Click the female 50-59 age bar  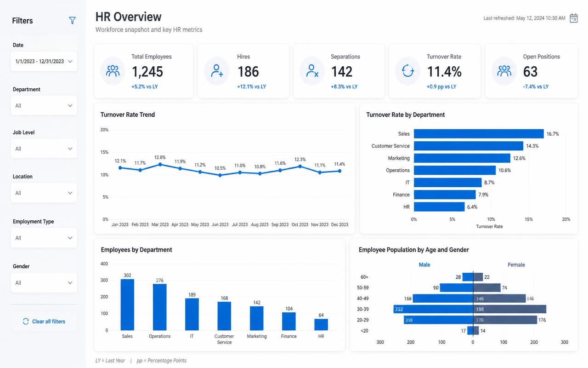tap(487, 287)
